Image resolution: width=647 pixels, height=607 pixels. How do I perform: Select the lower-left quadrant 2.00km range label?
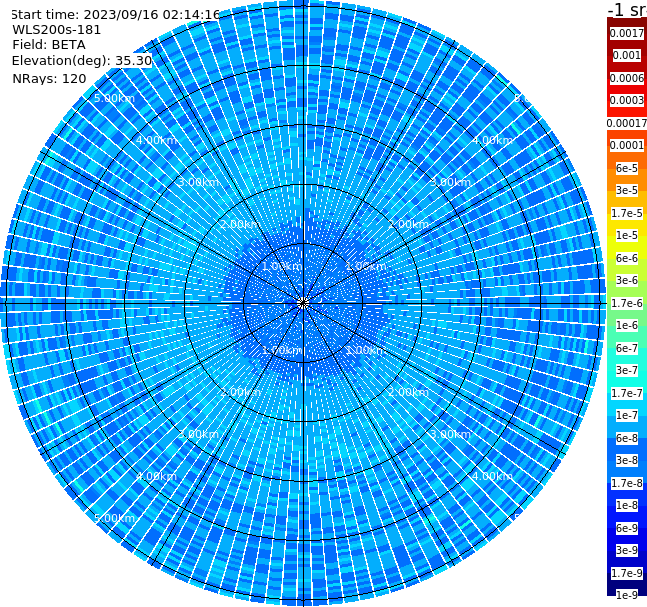click(240, 392)
